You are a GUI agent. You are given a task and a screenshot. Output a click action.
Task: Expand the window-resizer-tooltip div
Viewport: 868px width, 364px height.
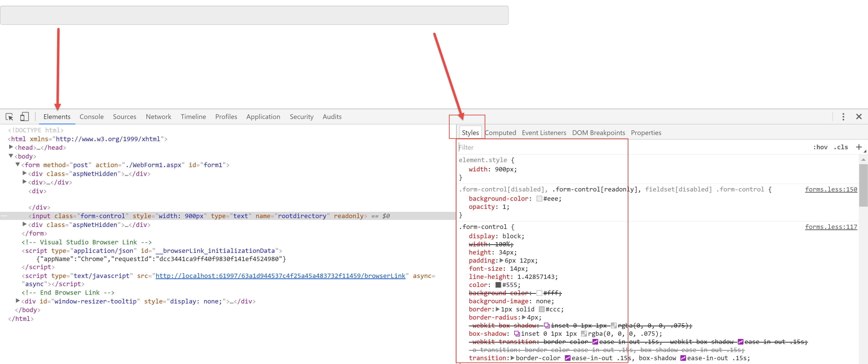[x=18, y=301]
